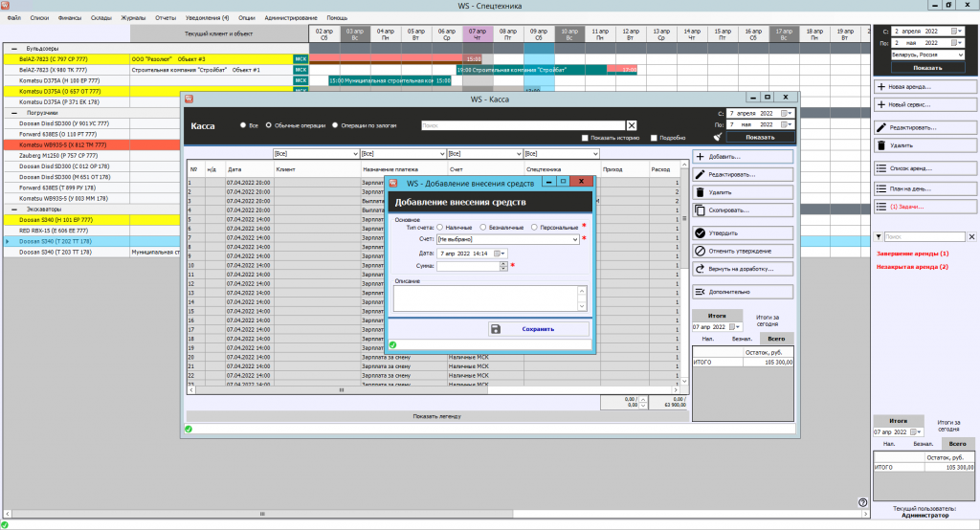
Task: Open the Финансы menu
Action: 69,17
